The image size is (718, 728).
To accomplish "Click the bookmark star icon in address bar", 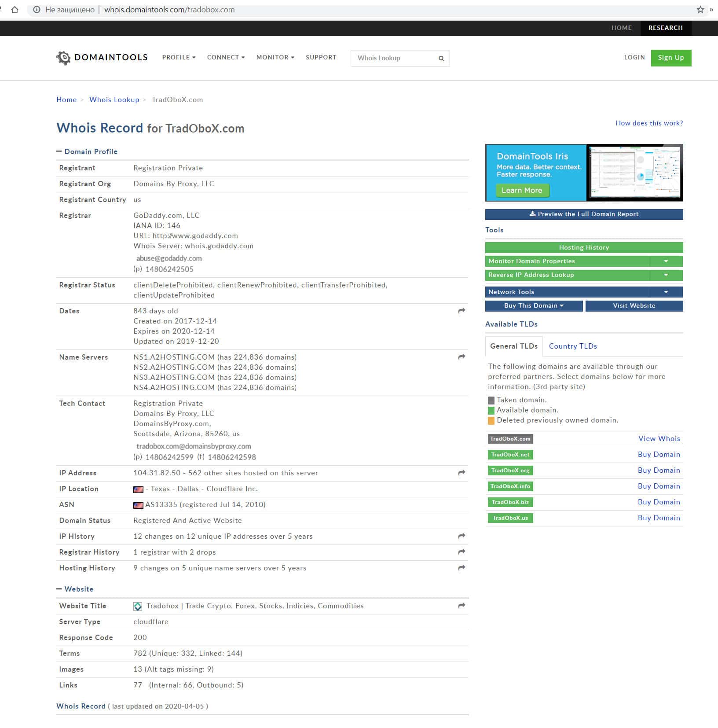I will [x=700, y=10].
